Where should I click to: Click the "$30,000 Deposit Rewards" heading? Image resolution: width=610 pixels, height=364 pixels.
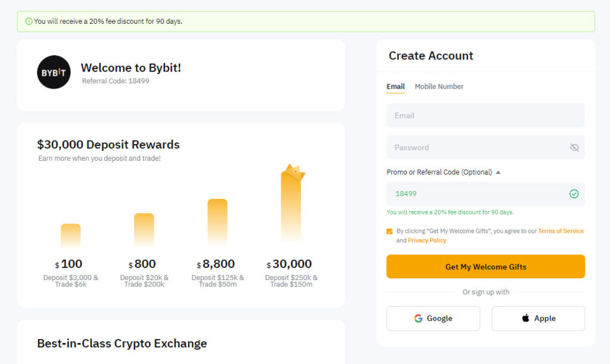click(108, 145)
